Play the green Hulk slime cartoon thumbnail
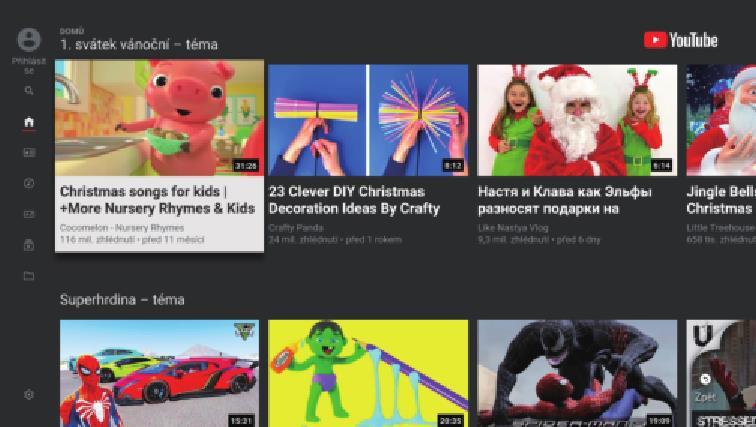 368,374
